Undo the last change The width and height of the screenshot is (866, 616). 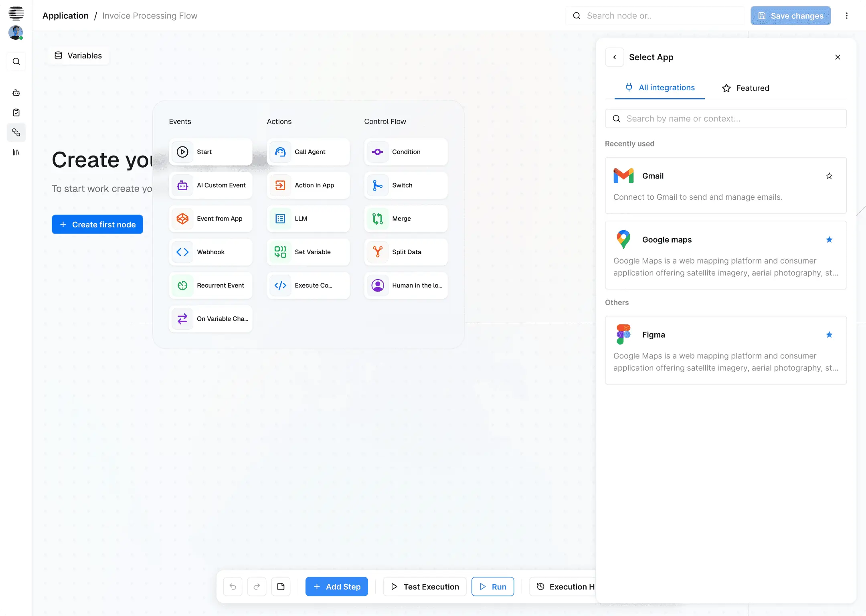pos(233,586)
